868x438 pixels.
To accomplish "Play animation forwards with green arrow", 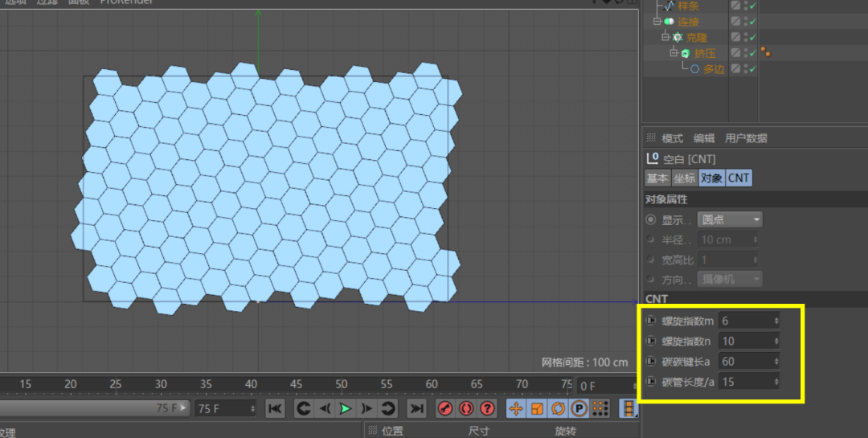I will [x=346, y=408].
